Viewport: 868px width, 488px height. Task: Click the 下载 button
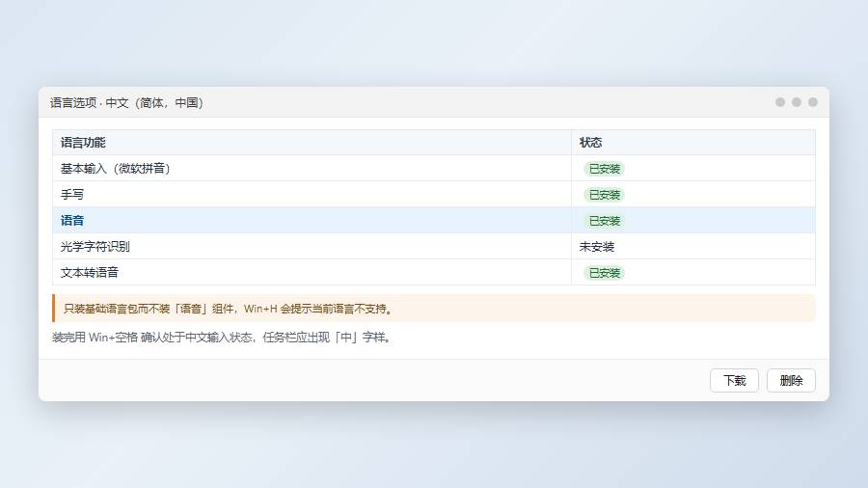pos(734,381)
